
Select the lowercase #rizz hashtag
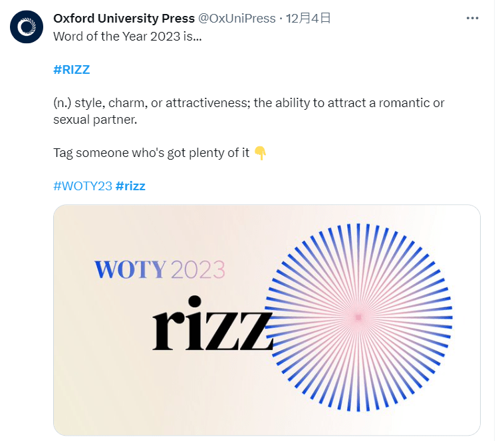pyautogui.click(x=130, y=186)
